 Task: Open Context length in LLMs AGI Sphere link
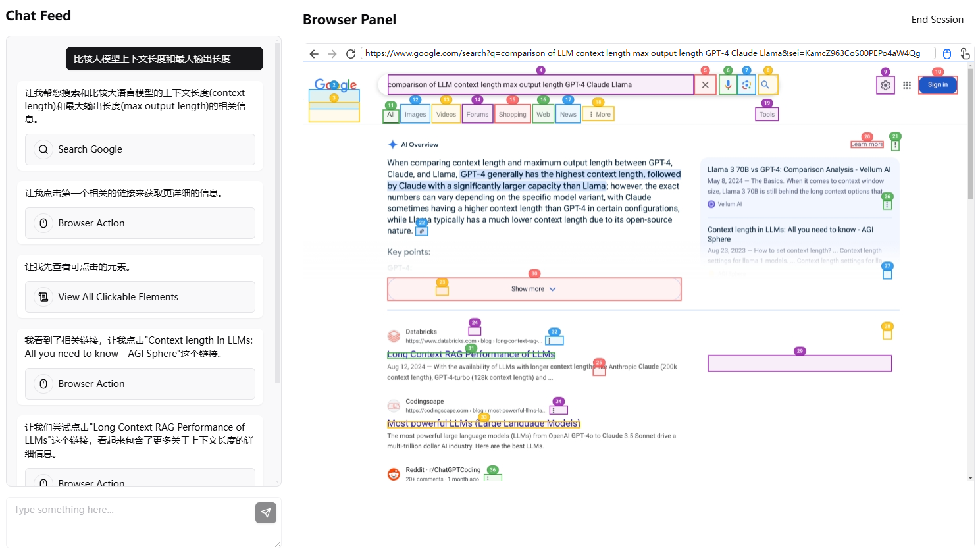[790, 234]
